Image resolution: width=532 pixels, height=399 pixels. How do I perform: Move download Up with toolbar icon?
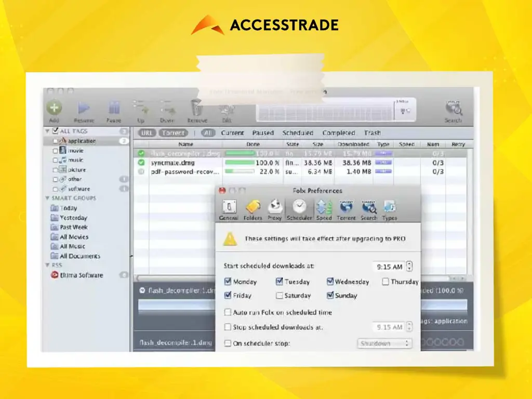tap(141, 108)
